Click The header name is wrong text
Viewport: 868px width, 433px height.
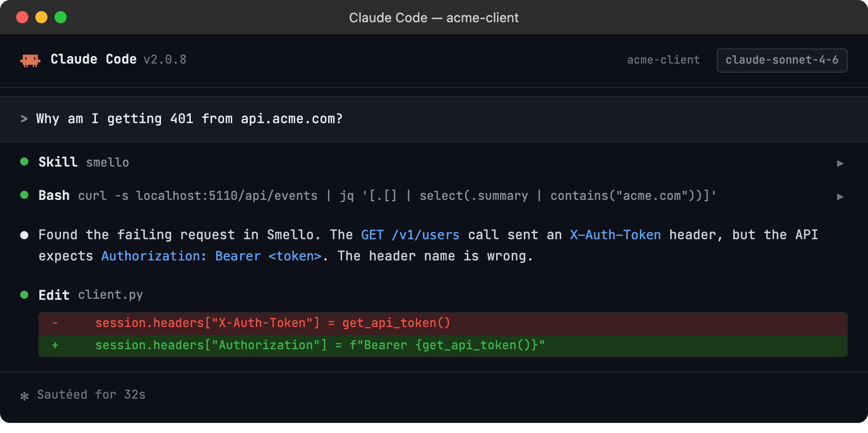[x=436, y=256]
